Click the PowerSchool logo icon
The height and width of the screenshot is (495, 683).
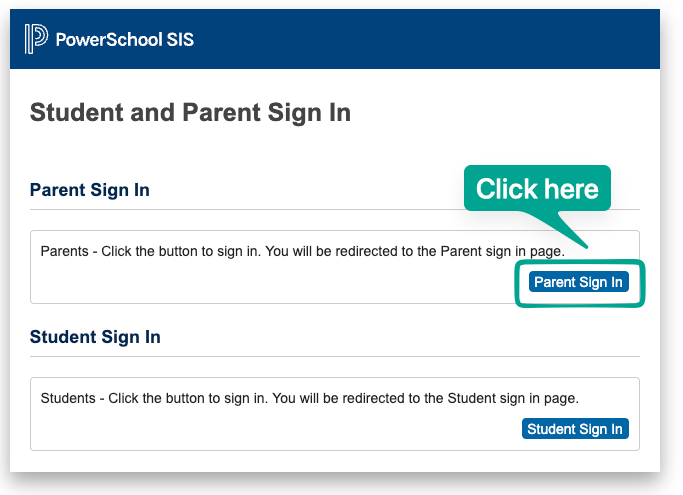(x=36, y=39)
